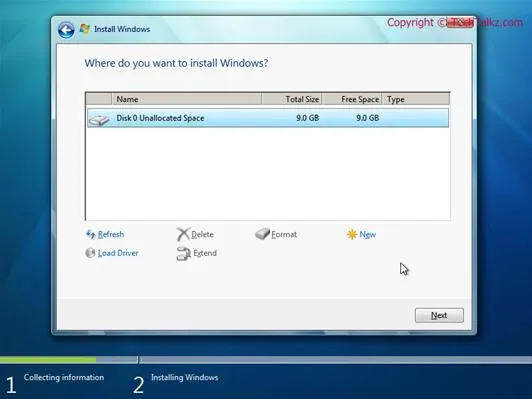Click the green setup progress bar
532x399 pixels.
pyautogui.click(x=48, y=360)
